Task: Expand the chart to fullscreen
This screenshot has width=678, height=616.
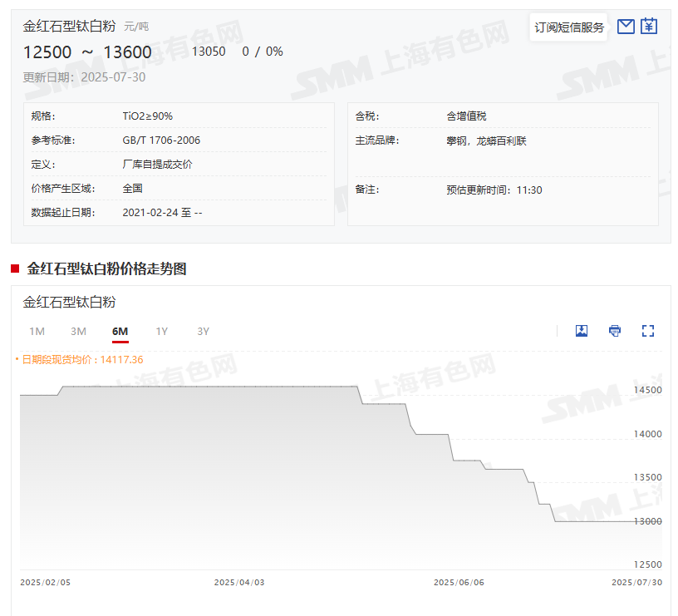Action: click(x=648, y=331)
